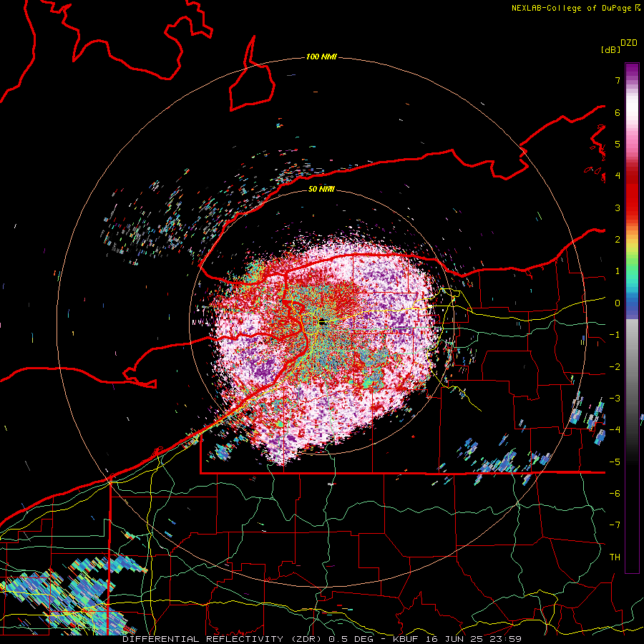The width and height of the screenshot is (644, 644).
Task: Click the DIFFERENTIAL REFLECTIVITY (ZDR) product title
Action: [x=223, y=639]
